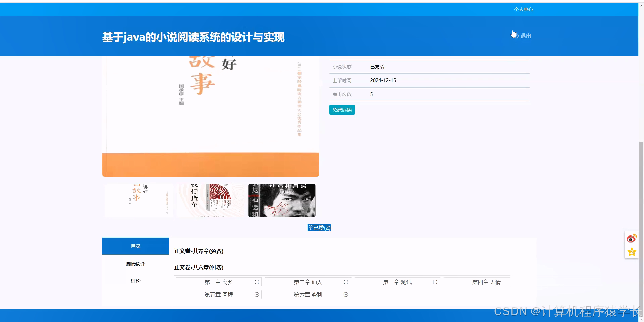Share the page via the QZone star icon
The image size is (644, 322).
pyautogui.click(x=632, y=251)
